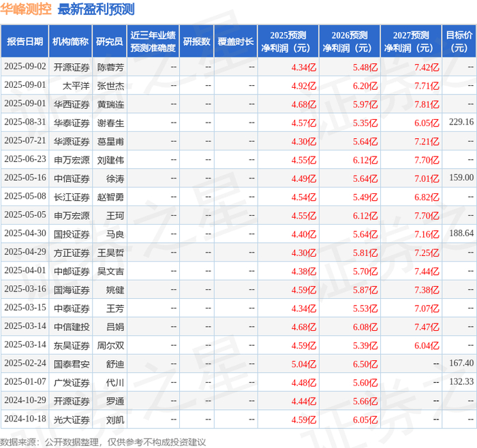
Task: Click institution 中邮证券
Action: coord(72,271)
